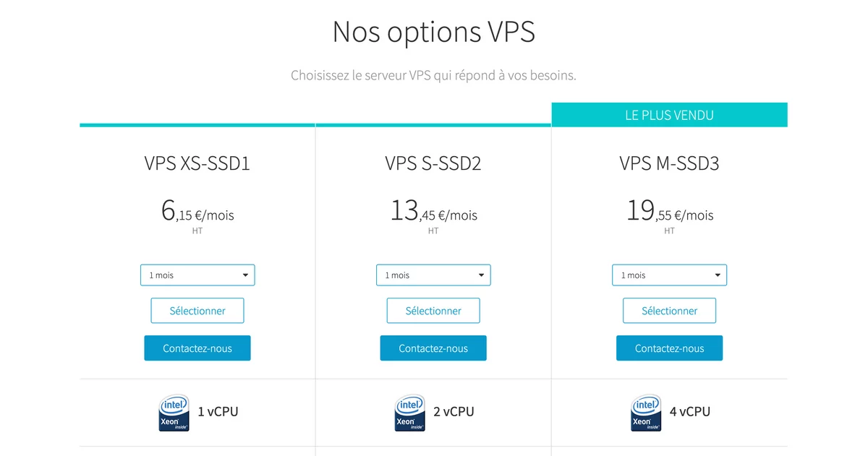Click the LE PLUS VENDU banner
This screenshot has width=868, height=456.
pos(670,115)
